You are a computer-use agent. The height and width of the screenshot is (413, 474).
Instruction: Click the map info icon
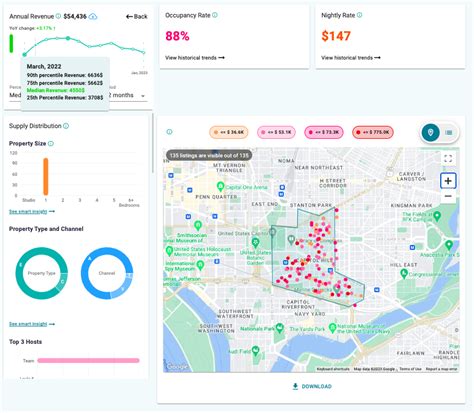click(169, 132)
